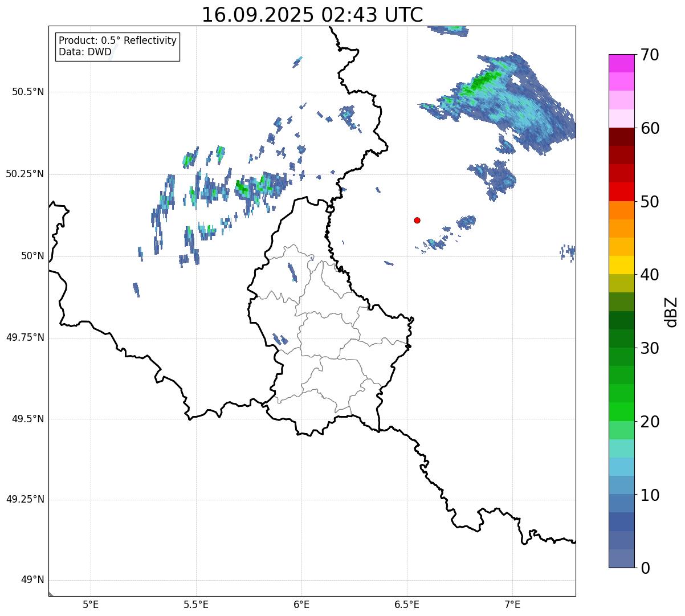Click the 49.25°N latitude label
This screenshot has width=685, height=616.
click(x=25, y=499)
